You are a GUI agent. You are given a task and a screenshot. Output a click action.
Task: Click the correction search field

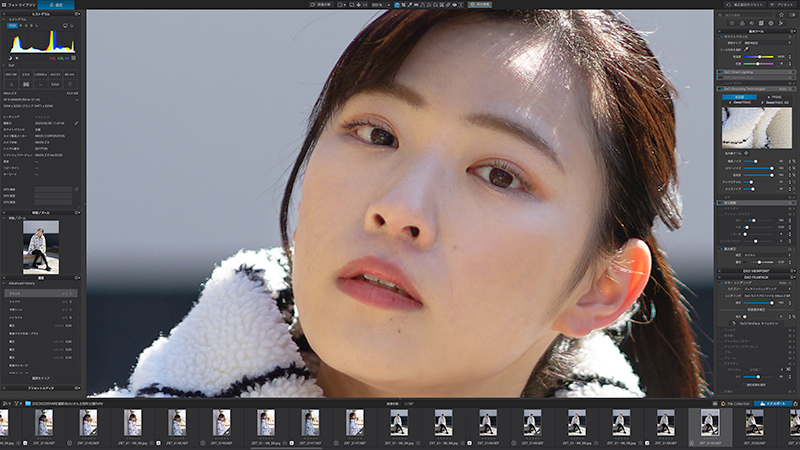[x=745, y=15]
